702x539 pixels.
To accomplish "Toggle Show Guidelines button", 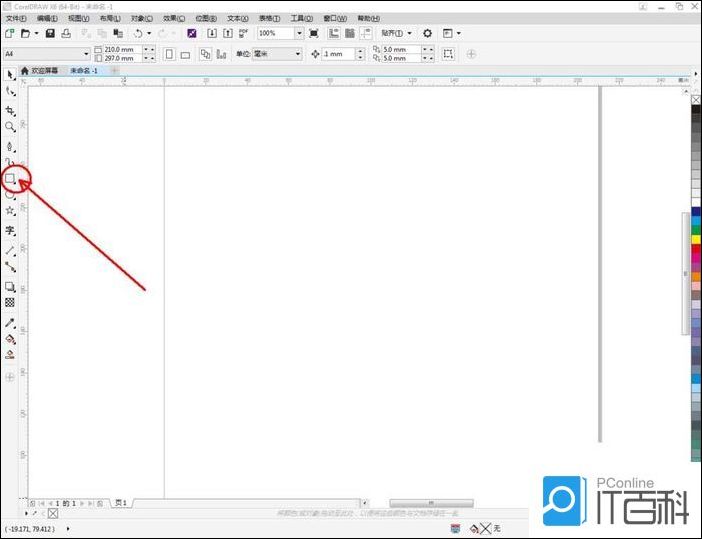I will coord(366,33).
